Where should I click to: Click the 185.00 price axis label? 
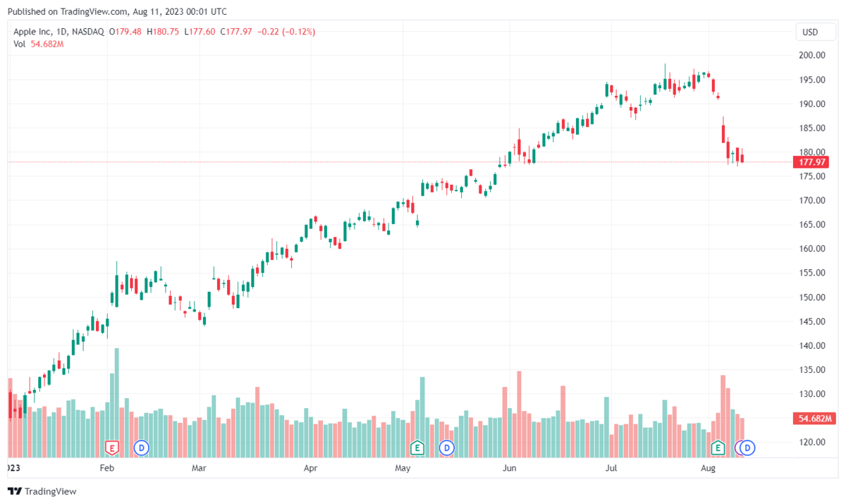click(x=812, y=128)
